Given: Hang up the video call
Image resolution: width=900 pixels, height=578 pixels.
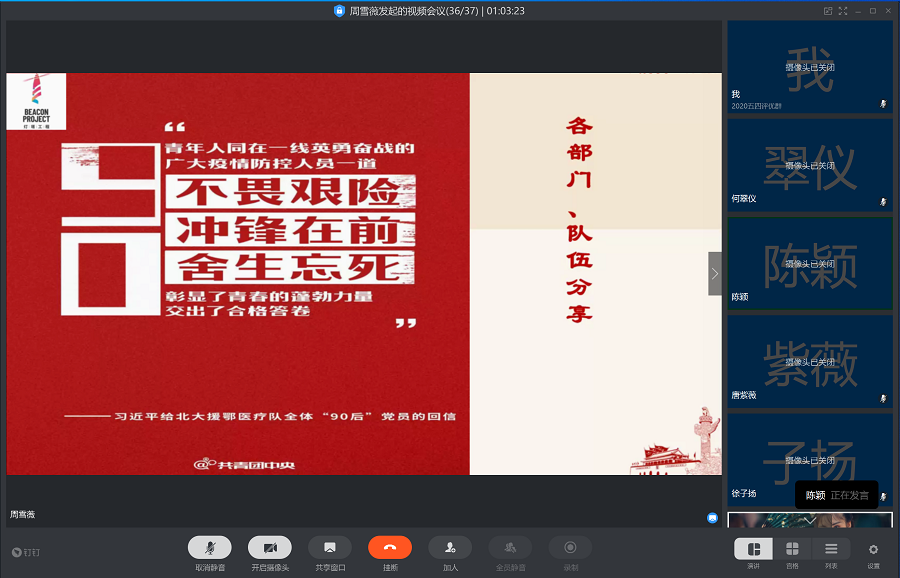Looking at the screenshot, I should coord(389,548).
